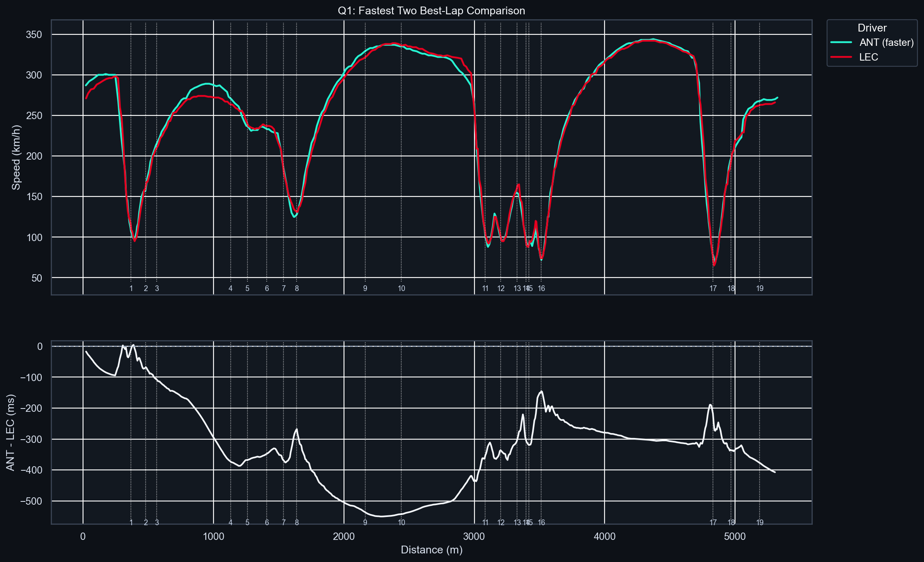Click corner 17 label in the speed chart

coord(713,289)
